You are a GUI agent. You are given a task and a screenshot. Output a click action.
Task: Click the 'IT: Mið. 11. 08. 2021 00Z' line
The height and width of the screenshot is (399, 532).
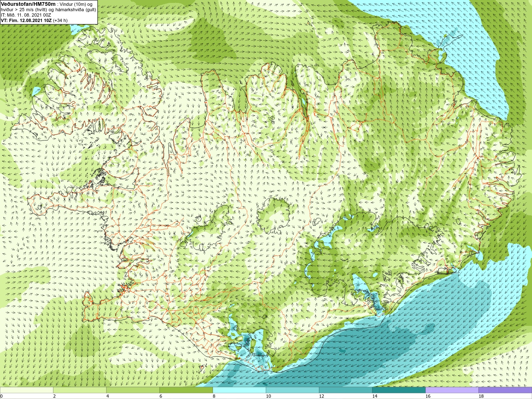tap(26, 15)
